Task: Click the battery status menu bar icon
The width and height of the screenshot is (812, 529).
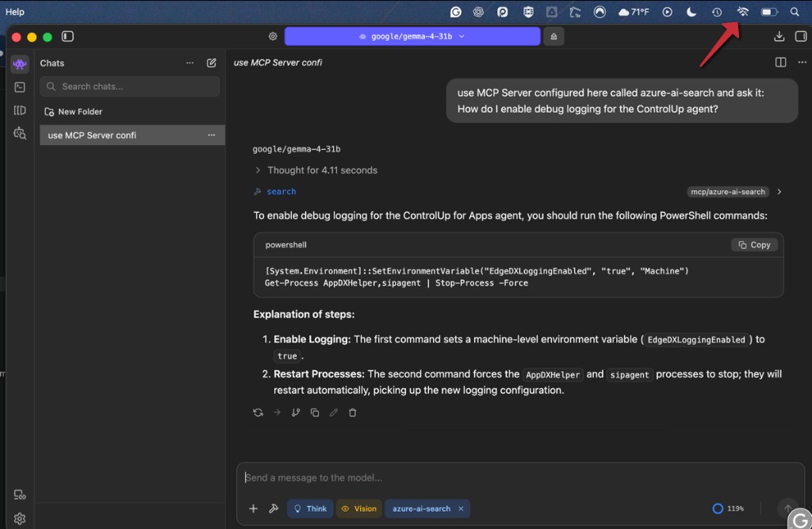Action: [769, 11]
